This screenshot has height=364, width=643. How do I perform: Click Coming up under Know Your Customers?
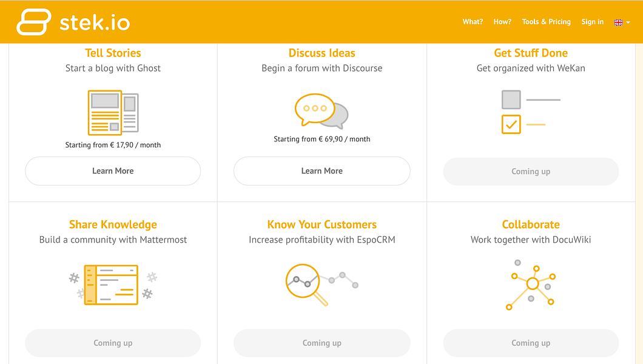point(322,343)
